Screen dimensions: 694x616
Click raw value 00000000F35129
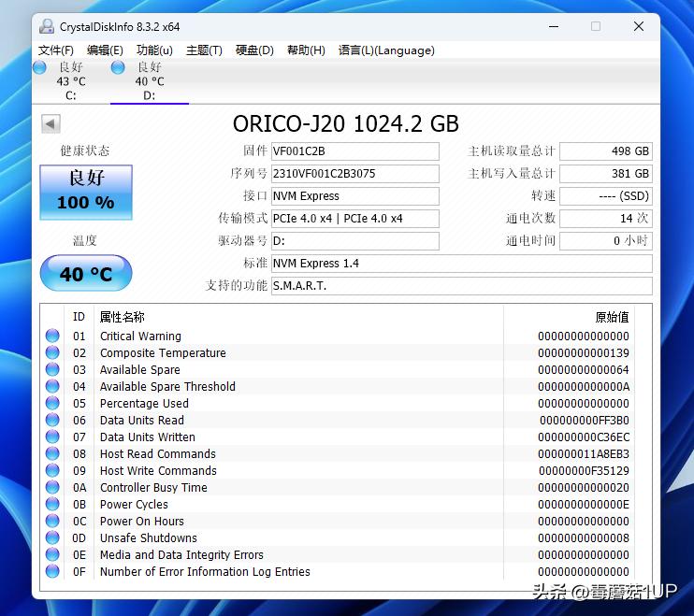(585, 470)
